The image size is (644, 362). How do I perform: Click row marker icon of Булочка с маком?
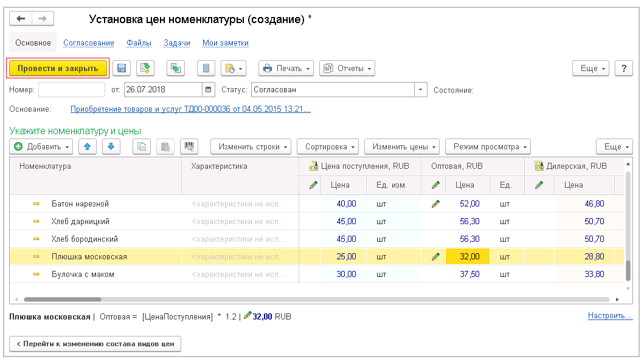[x=36, y=274]
